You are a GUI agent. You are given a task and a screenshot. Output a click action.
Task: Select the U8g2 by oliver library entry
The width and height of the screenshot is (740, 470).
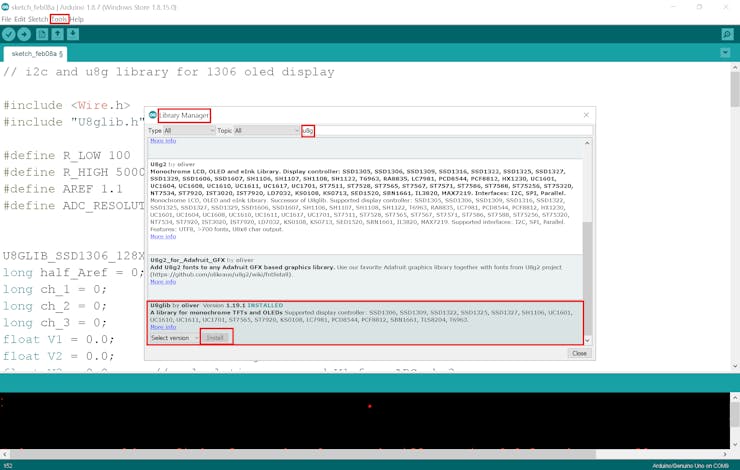365,207
